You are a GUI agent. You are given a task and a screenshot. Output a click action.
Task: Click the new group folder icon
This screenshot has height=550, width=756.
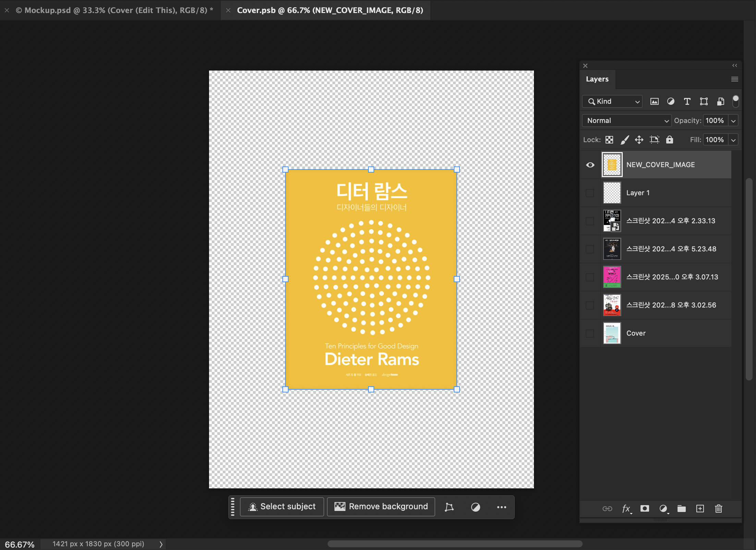point(681,509)
